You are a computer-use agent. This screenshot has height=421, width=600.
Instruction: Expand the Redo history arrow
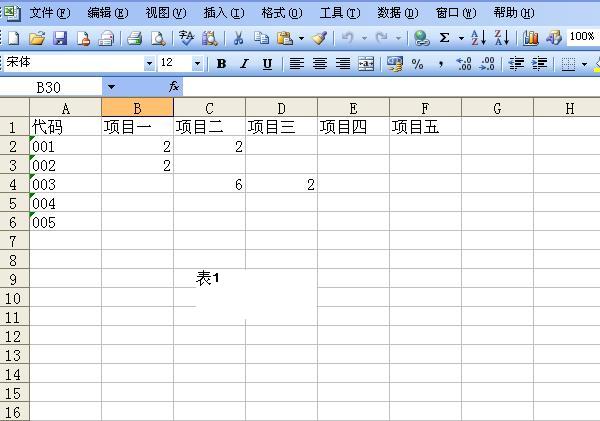(x=398, y=38)
